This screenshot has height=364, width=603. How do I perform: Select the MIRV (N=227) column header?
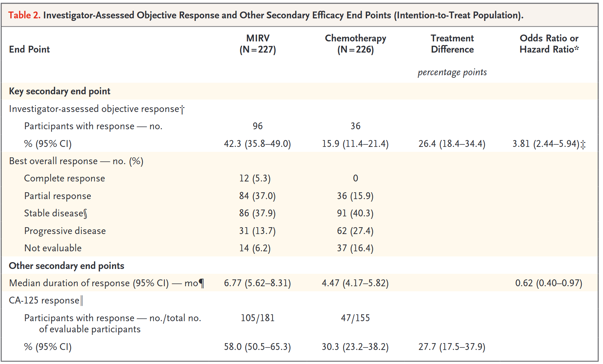click(258, 44)
